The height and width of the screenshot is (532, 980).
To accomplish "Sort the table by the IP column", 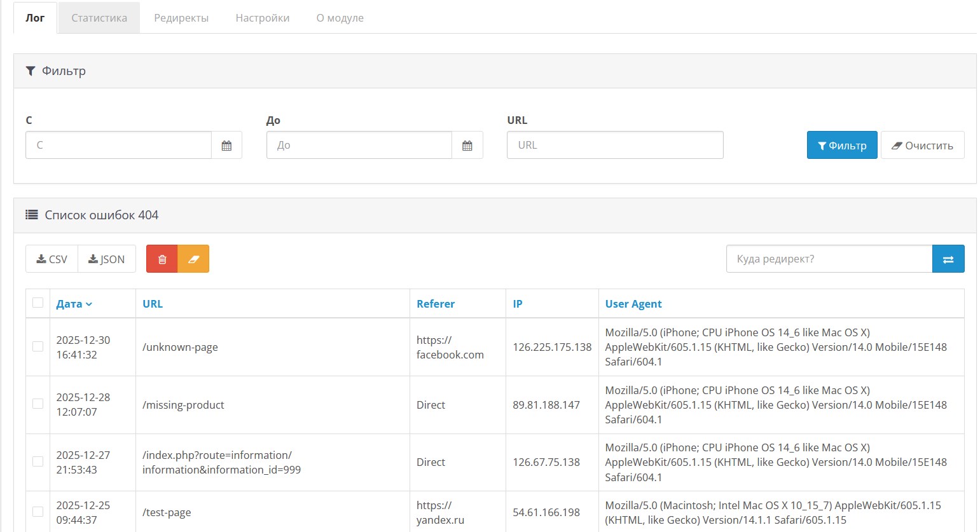I will coord(518,304).
